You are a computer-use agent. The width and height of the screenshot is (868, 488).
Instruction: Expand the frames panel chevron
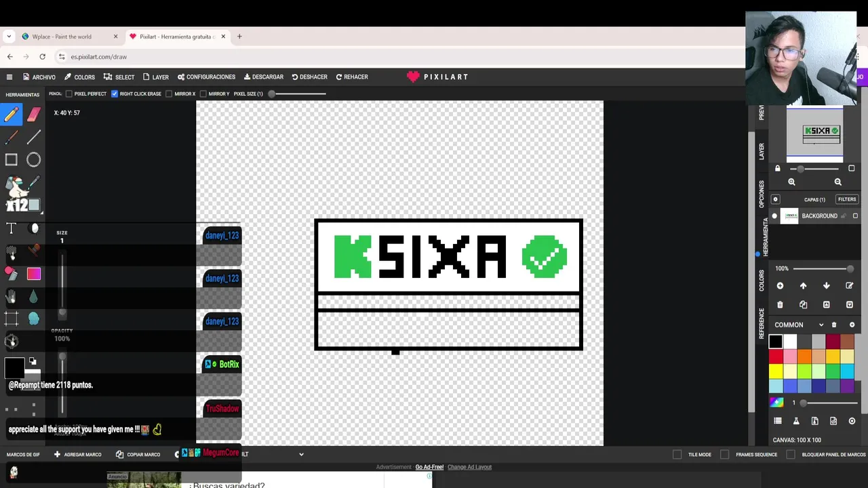(301, 455)
